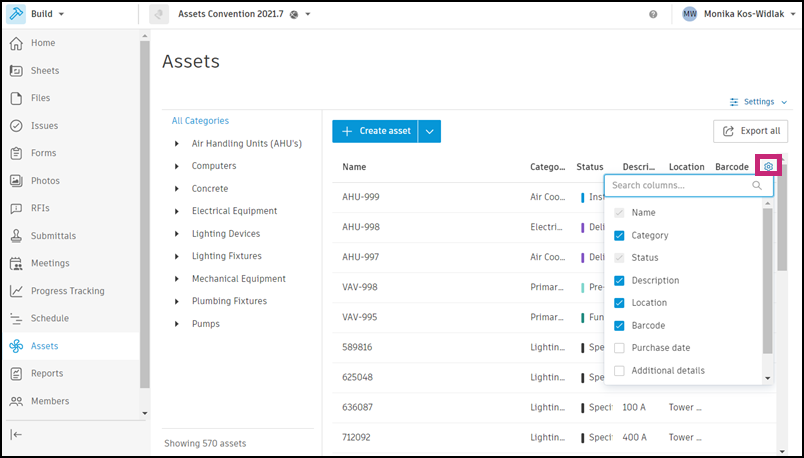Click the Build hammer product icon
The height and width of the screenshot is (458, 804).
[x=16, y=14]
